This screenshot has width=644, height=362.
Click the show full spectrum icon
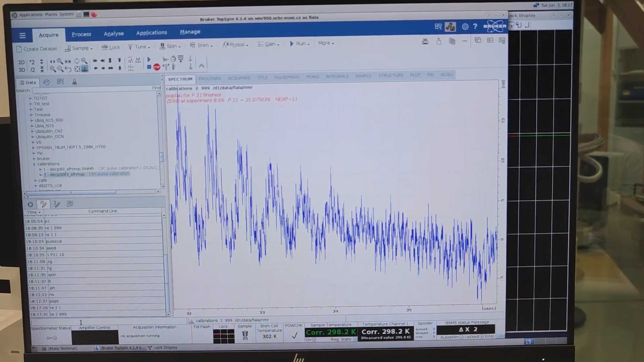coord(77,69)
